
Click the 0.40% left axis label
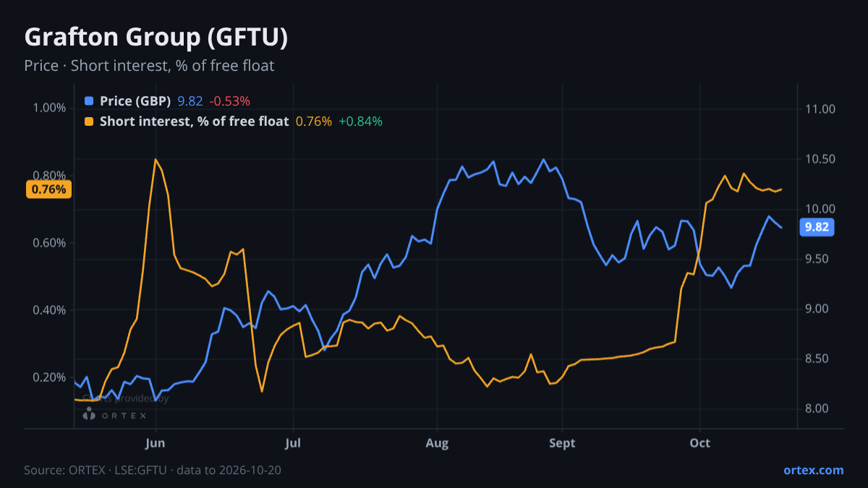tap(49, 310)
